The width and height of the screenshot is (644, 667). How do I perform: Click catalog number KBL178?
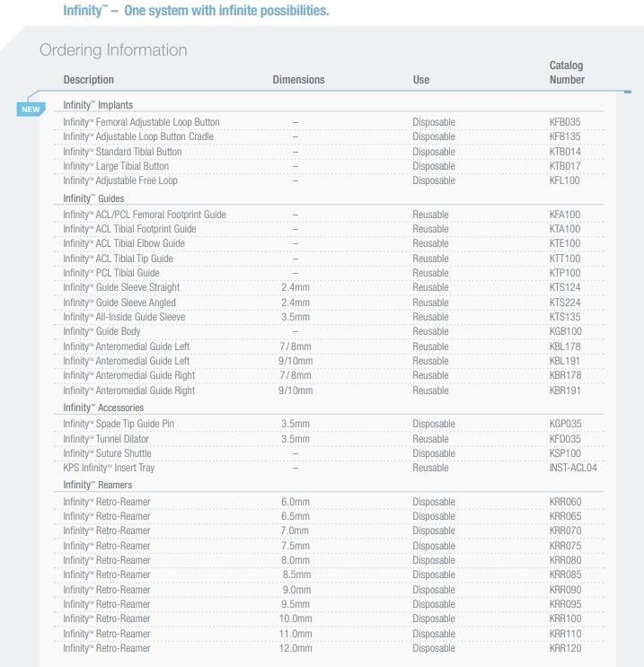click(565, 347)
